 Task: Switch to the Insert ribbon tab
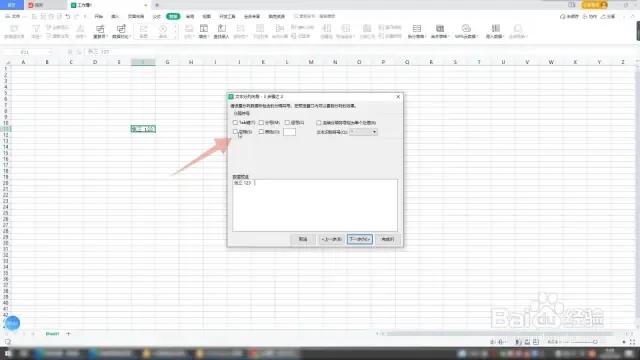115,16
